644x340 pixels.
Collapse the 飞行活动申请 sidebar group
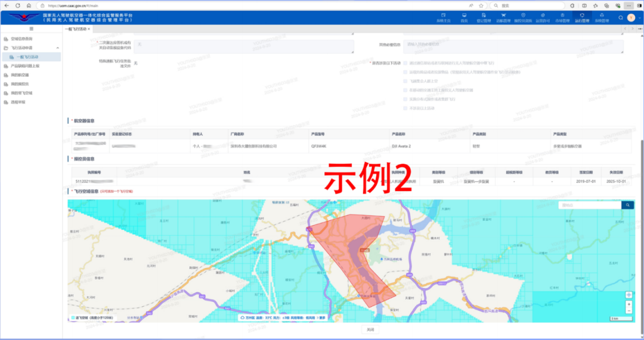point(58,48)
